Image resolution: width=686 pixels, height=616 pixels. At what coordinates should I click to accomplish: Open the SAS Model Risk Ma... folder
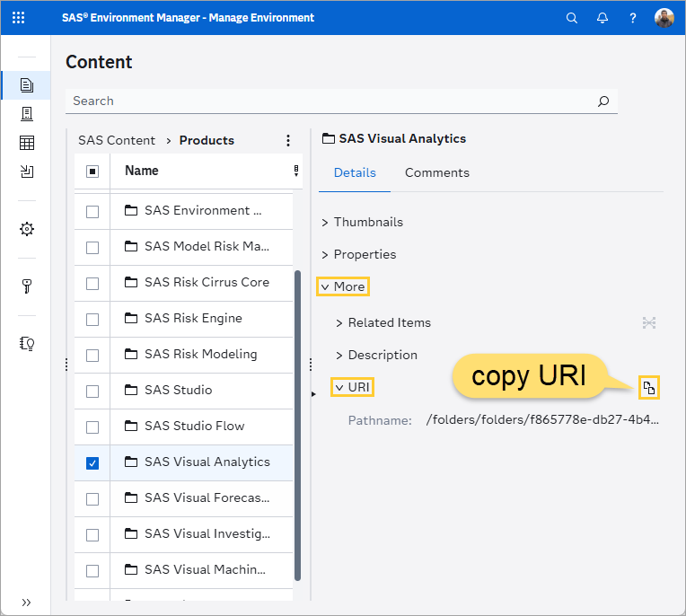[207, 246]
